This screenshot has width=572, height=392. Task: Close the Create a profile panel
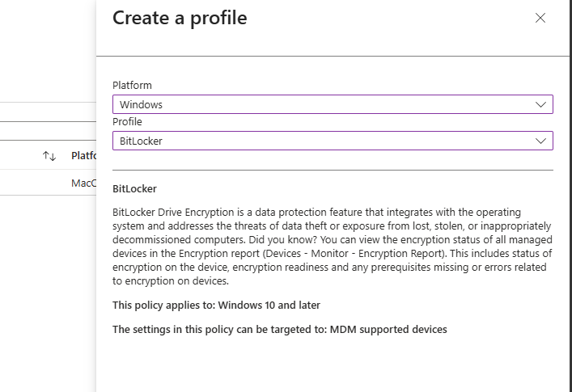pos(540,18)
